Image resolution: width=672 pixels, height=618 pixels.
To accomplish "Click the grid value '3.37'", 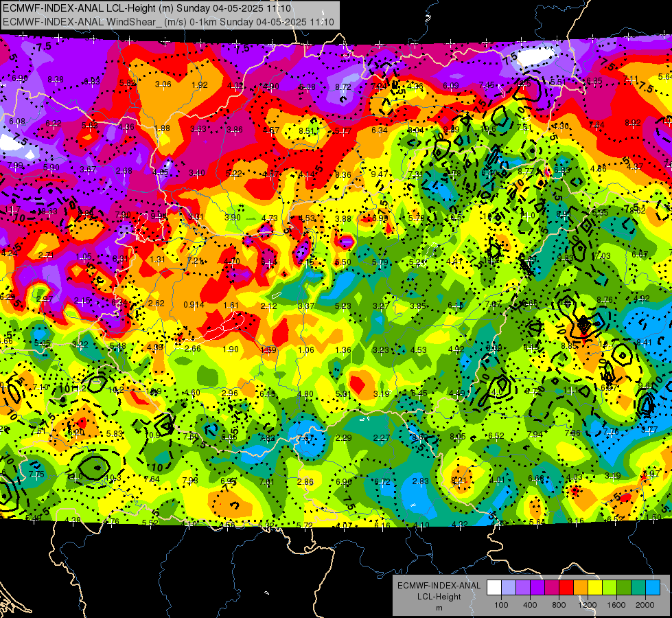I will pos(306,306).
